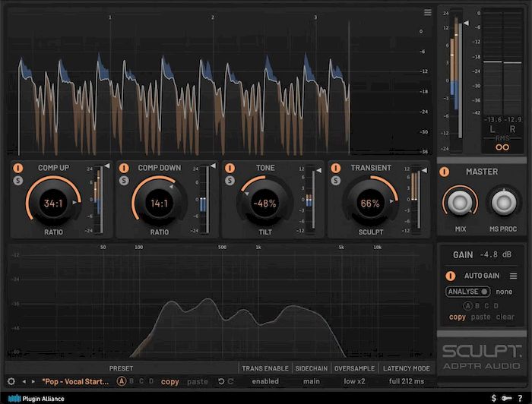The height and width of the screenshot is (404, 532).
Task: Click COMP DOWN threshold triangle marker
Action: tap(213, 166)
